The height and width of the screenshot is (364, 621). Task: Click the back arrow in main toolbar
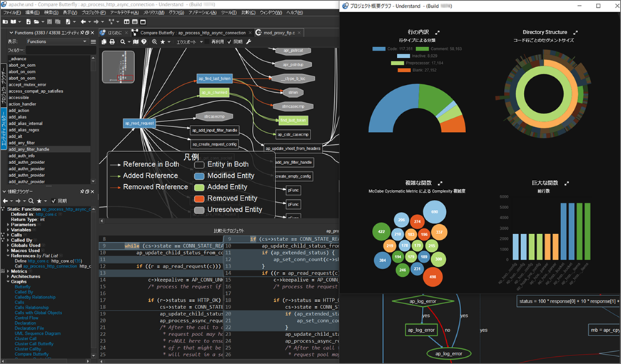click(x=84, y=22)
